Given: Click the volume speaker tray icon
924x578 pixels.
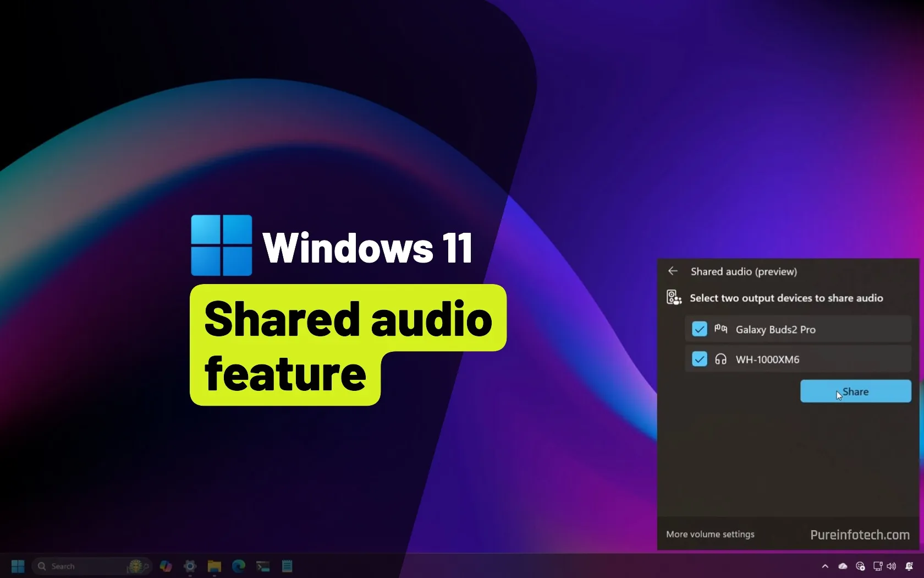Looking at the screenshot, I should tap(892, 566).
